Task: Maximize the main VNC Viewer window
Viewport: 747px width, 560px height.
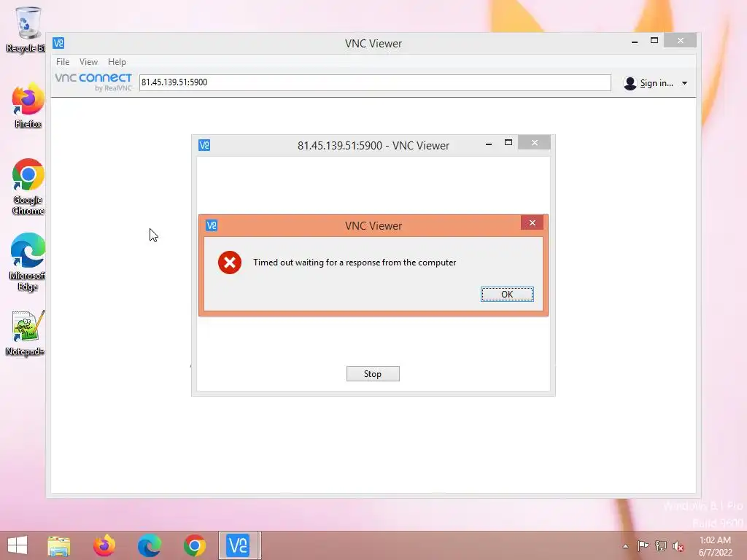Action: [654, 41]
